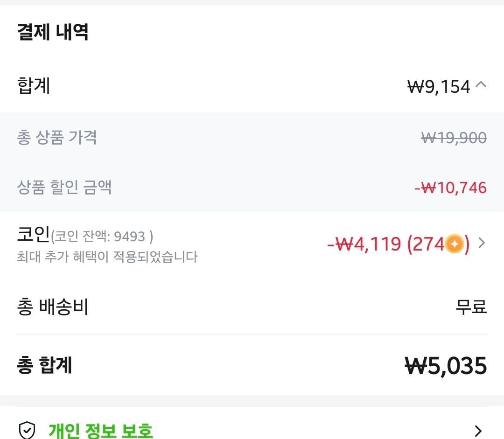Tap the subtotal amount ₩9,154

(439, 87)
